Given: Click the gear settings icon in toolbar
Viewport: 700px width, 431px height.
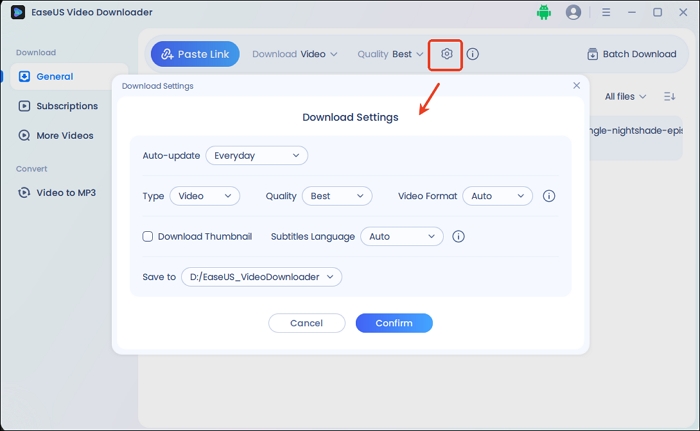Looking at the screenshot, I should (446, 54).
